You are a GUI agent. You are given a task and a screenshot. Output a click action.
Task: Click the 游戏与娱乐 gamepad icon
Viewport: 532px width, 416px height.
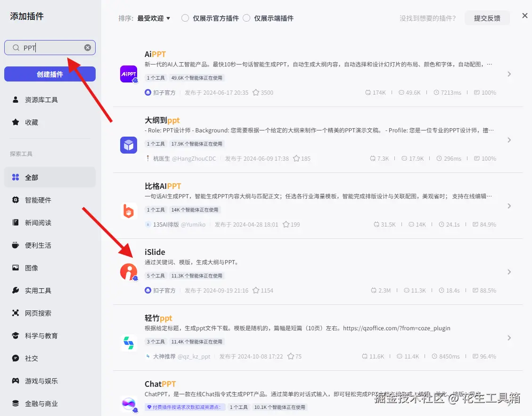pos(15,381)
